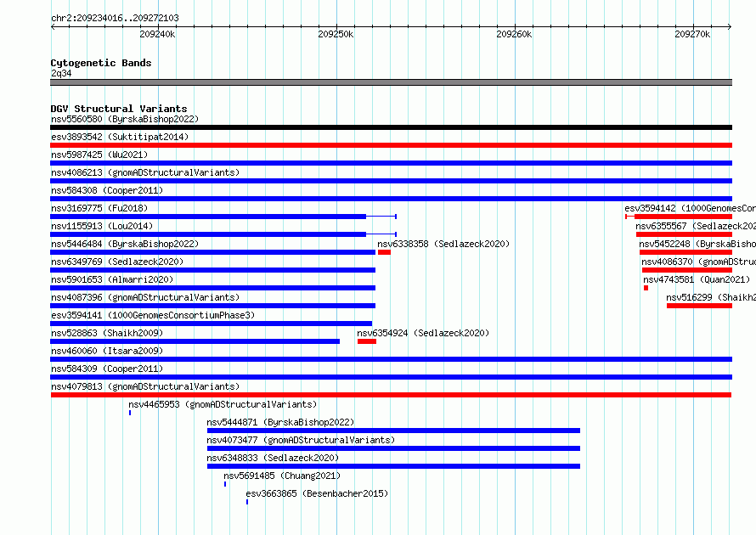Image resolution: width=756 pixels, height=535 pixels.
Task: Click the 209260k ruler tick label
Action: click(x=514, y=34)
